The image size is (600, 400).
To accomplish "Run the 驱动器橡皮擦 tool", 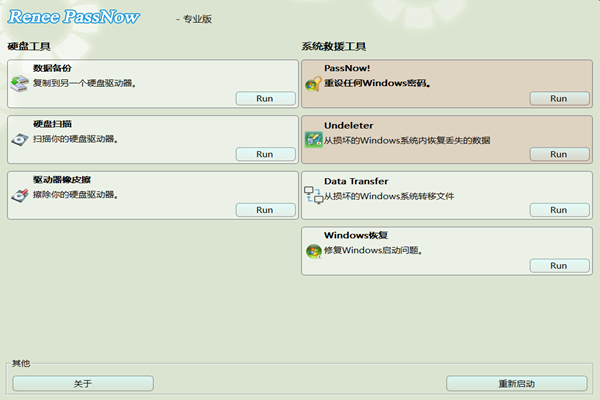I will click(266, 210).
